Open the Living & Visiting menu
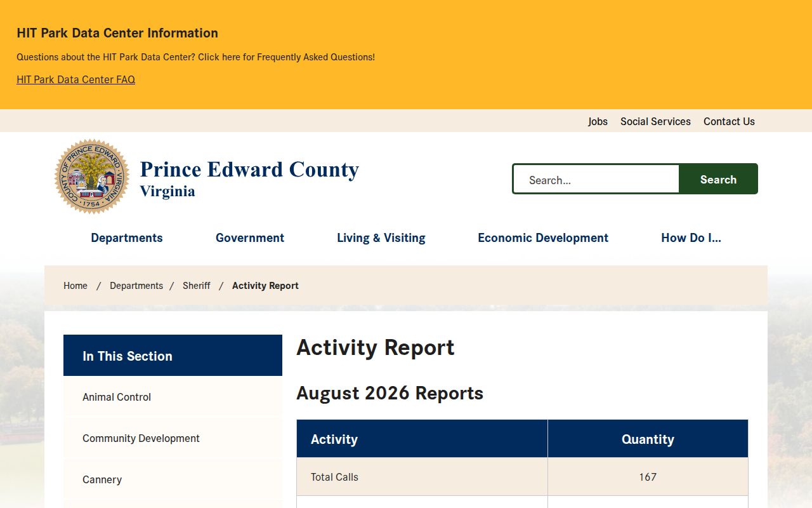Image resolution: width=812 pixels, height=508 pixels. coord(381,238)
